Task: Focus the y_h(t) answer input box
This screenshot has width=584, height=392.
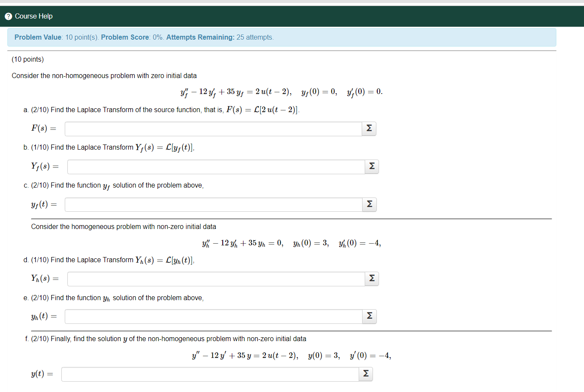Action: tap(214, 317)
